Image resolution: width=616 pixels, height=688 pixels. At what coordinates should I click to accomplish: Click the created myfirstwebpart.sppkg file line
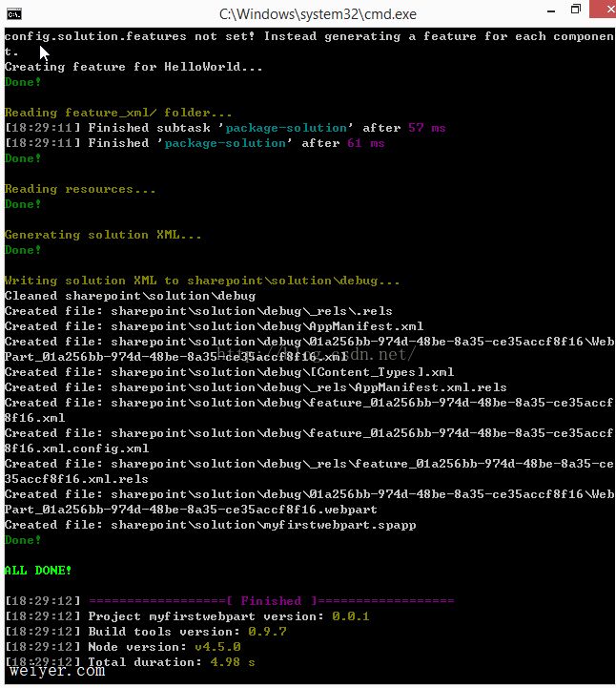(210, 525)
